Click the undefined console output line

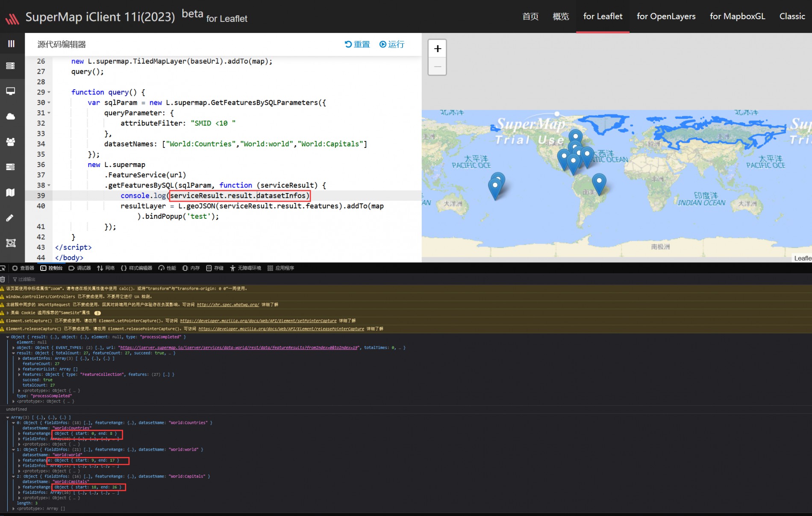[x=16, y=409]
